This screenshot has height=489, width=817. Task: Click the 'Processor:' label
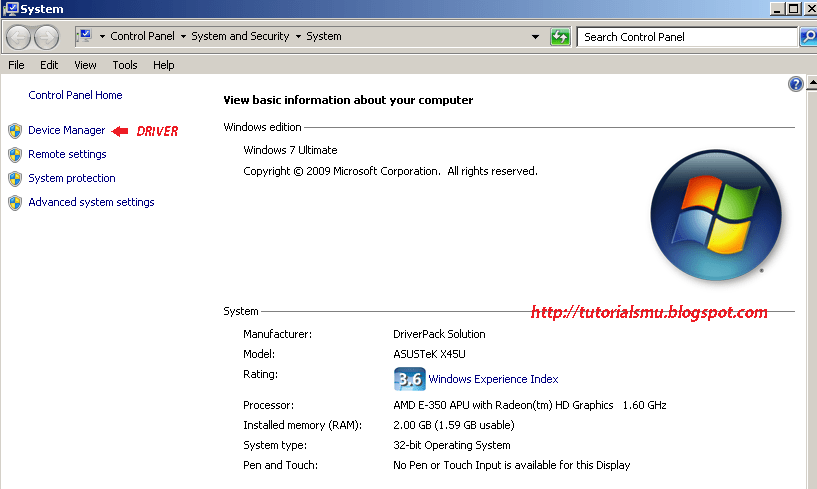point(268,405)
